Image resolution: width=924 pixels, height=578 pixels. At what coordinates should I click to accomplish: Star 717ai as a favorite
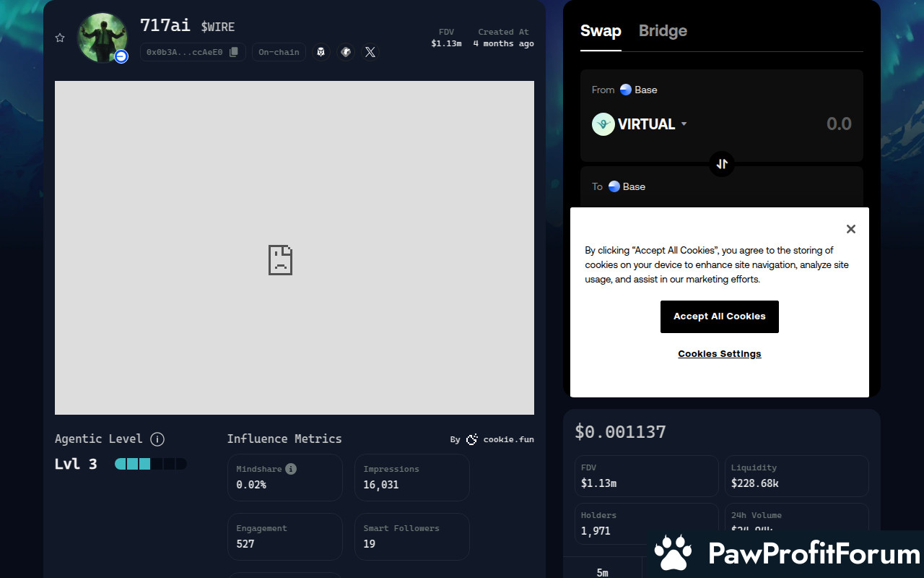pos(60,38)
